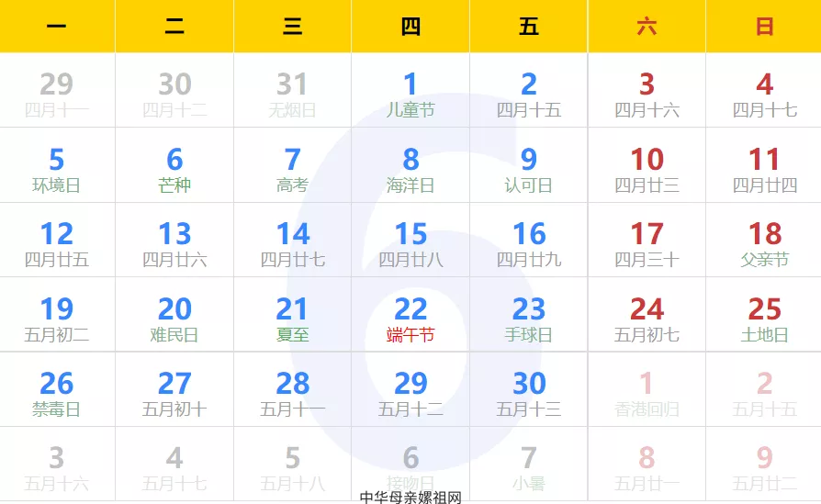821x504 pixels.
Task: Click Friday 五 column header
Action: pos(529,27)
